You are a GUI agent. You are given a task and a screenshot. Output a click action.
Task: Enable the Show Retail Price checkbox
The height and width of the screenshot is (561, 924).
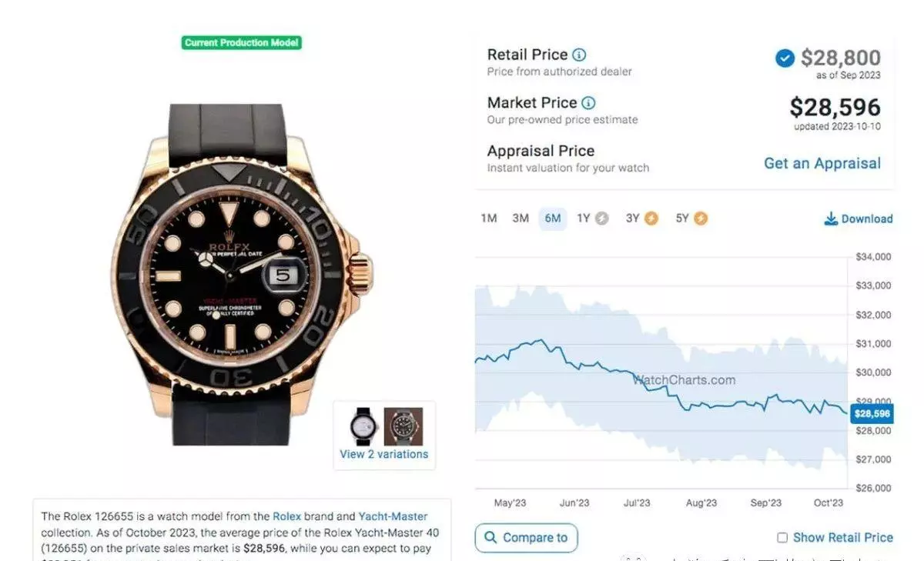click(782, 538)
